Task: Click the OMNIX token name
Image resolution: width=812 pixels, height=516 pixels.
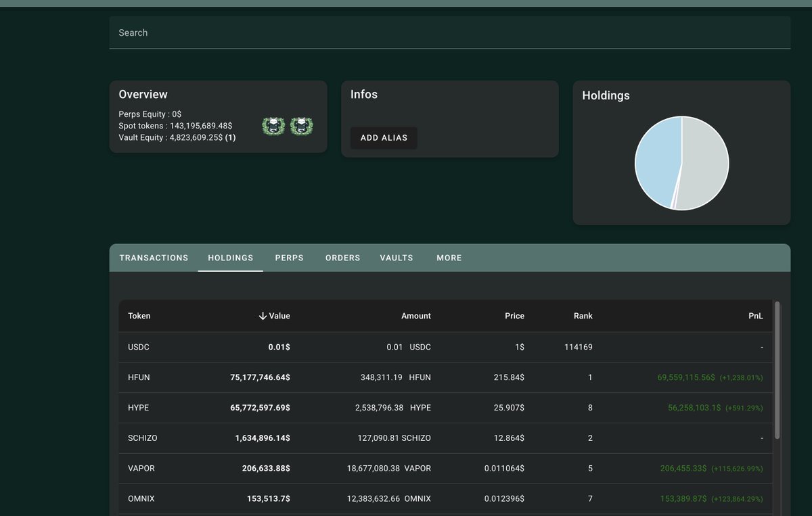Action: point(141,498)
